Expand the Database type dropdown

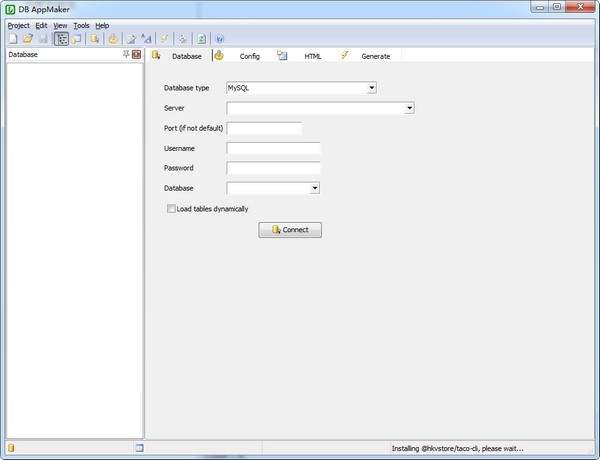[x=371, y=88]
